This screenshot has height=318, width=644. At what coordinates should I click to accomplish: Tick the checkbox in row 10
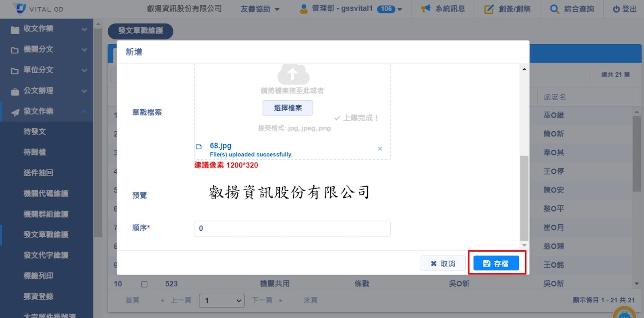click(144, 284)
